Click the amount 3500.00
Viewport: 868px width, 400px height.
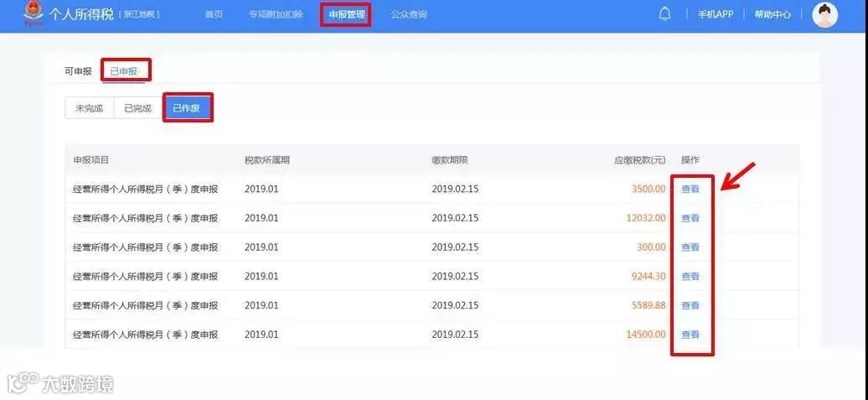648,189
